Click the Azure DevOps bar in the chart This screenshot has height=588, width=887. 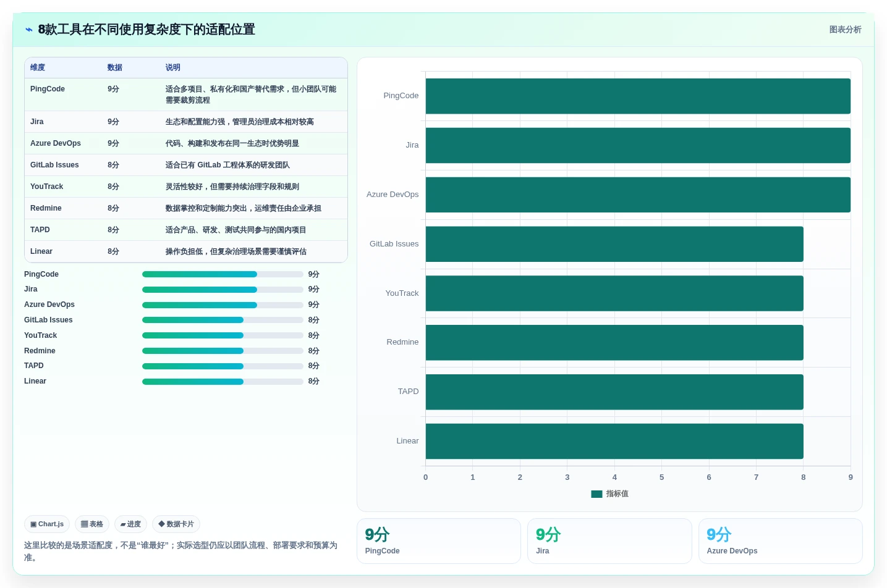tap(638, 195)
